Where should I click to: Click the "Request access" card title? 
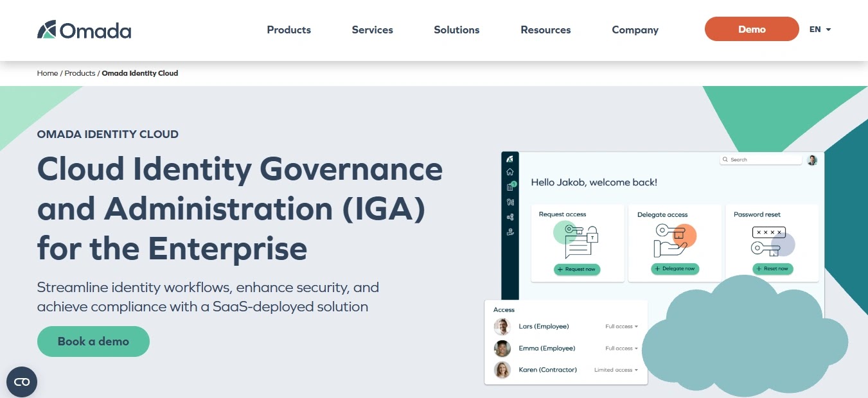562,214
